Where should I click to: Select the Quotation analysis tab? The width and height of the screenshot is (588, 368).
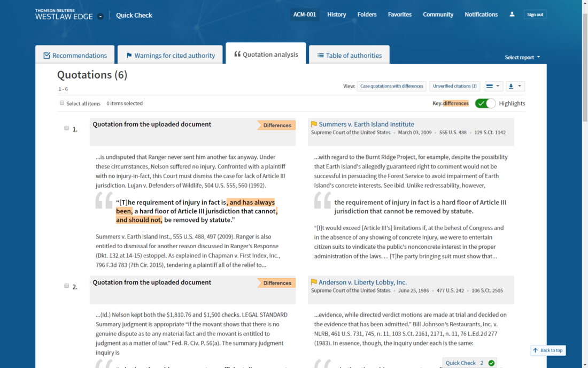coord(266,54)
